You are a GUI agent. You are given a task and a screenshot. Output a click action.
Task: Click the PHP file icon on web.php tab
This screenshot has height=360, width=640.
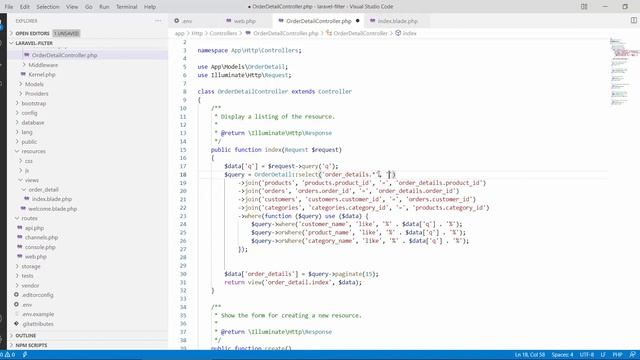pos(229,21)
